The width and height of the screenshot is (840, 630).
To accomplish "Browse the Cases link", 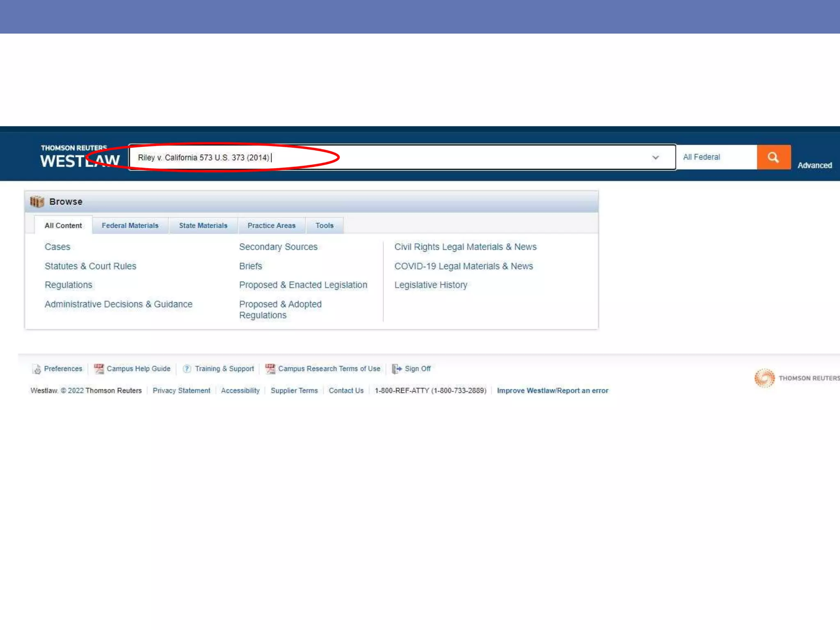I will [57, 247].
